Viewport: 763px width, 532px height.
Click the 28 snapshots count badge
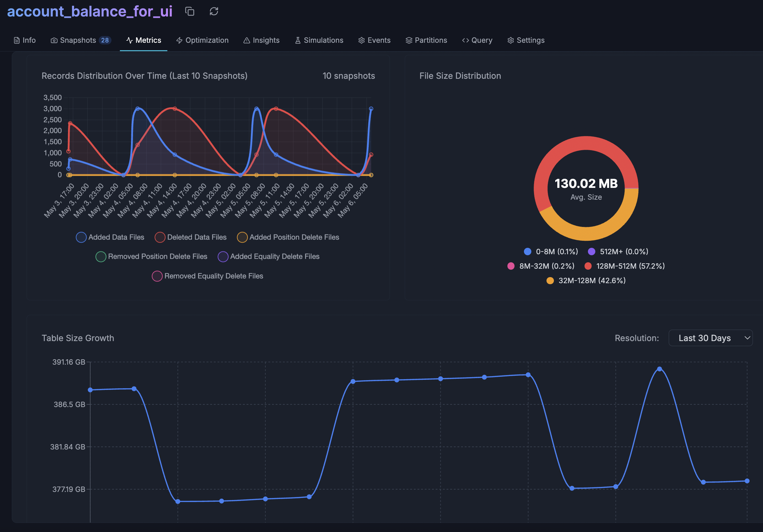(x=105, y=40)
